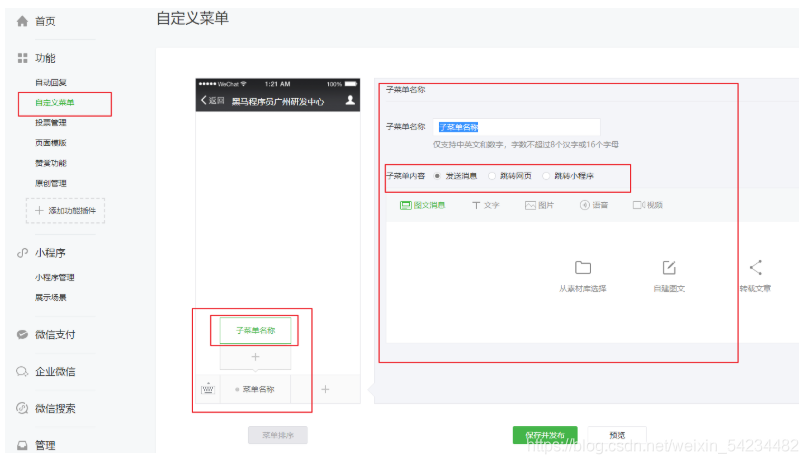Viewport: 808px width, 464px height.
Task: Click the mini program icon beside 小程序
Action: 22,253
